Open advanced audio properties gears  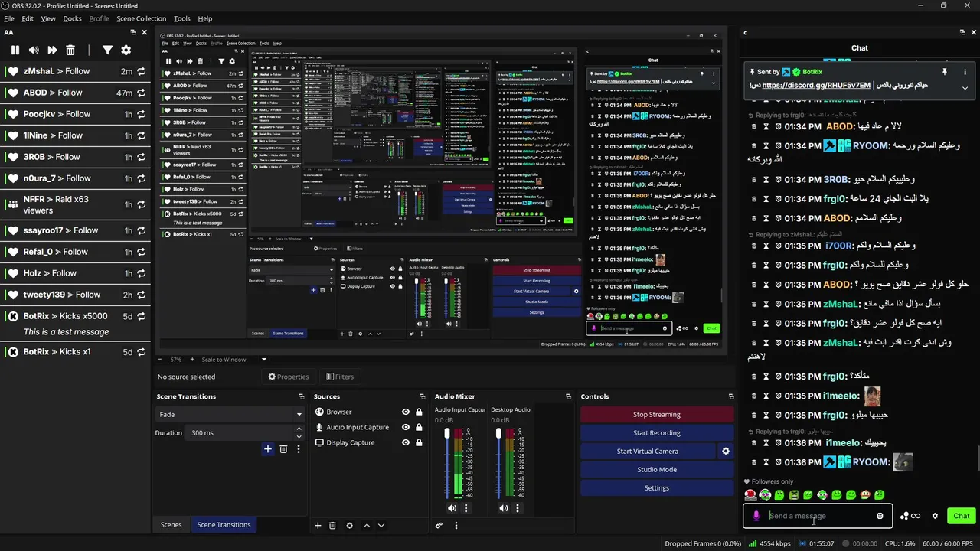439,526
